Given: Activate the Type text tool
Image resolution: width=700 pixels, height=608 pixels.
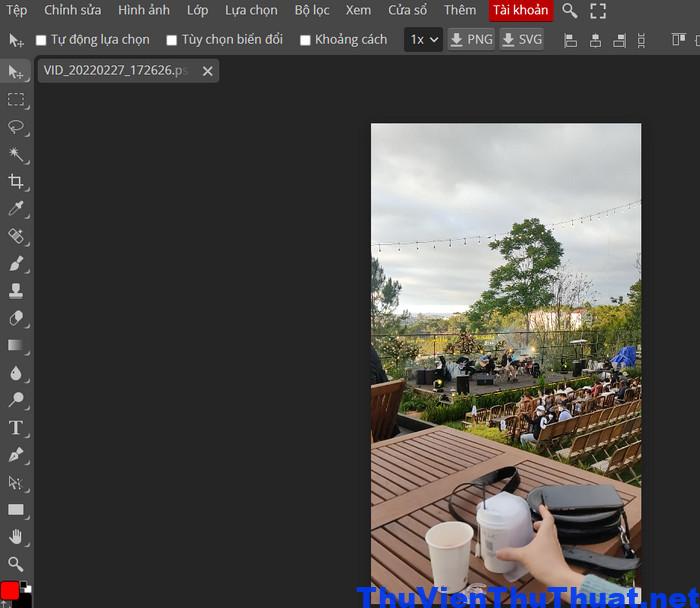Looking at the screenshot, I should [x=16, y=427].
